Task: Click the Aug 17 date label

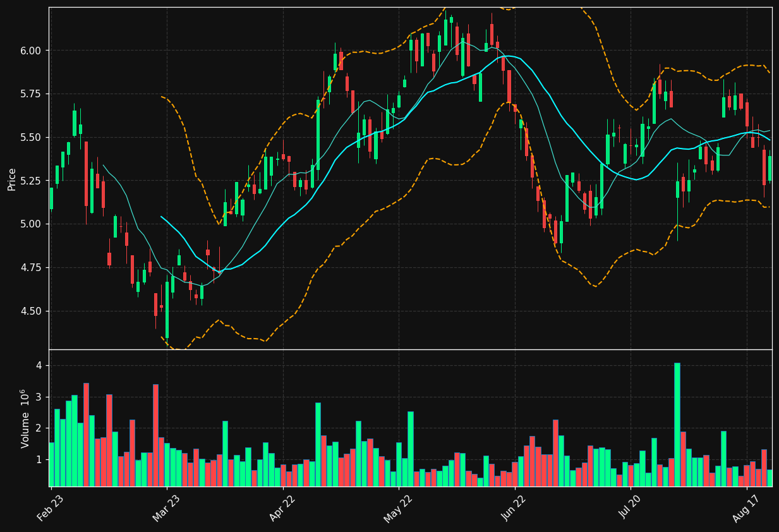Action: pyautogui.click(x=746, y=509)
